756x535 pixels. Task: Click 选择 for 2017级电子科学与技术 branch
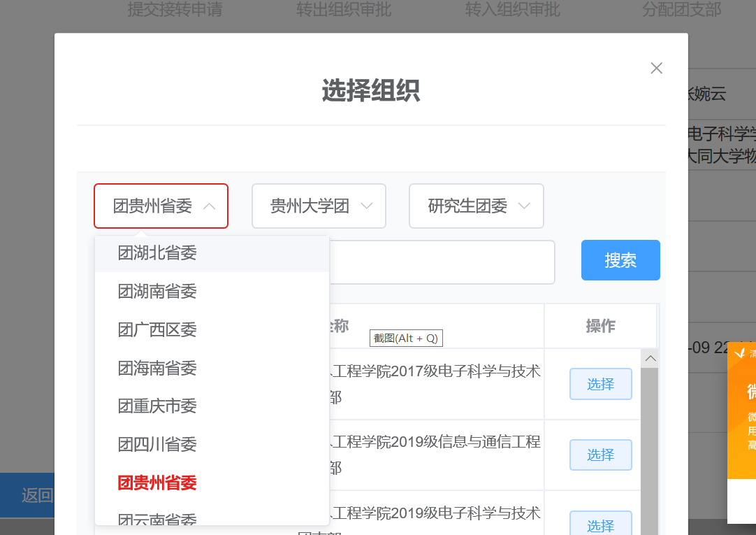pos(600,384)
